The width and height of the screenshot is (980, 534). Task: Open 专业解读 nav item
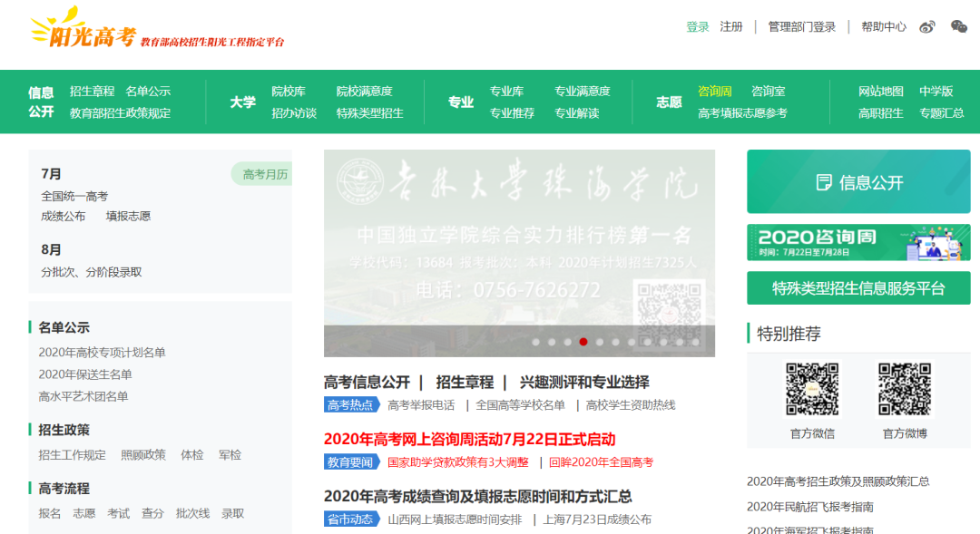(x=577, y=113)
